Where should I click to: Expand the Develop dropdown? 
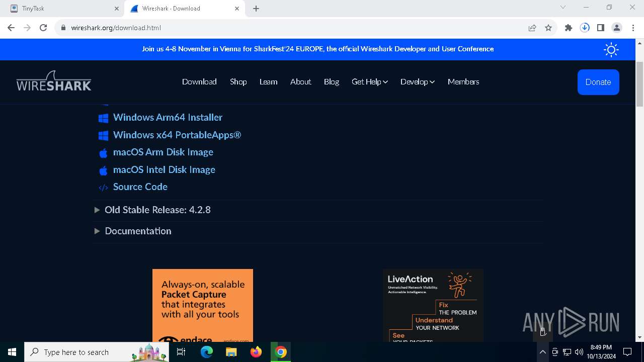point(417,82)
